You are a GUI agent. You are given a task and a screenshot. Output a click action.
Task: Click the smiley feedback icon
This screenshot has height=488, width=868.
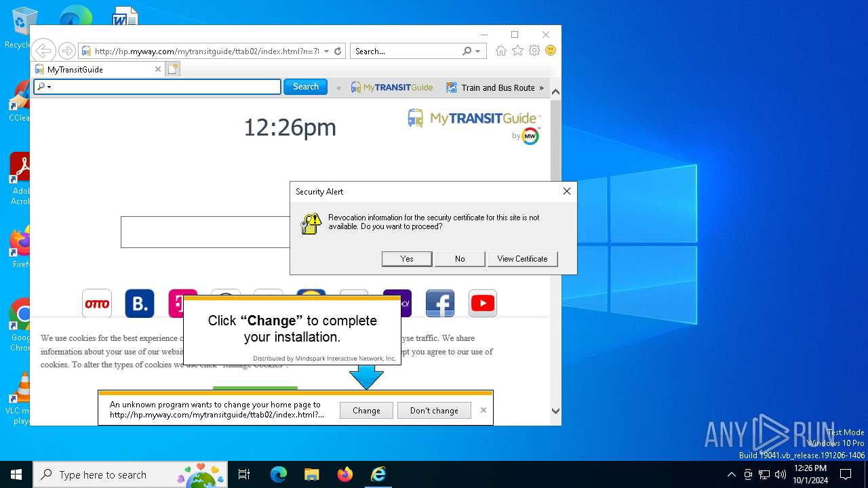coord(551,51)
